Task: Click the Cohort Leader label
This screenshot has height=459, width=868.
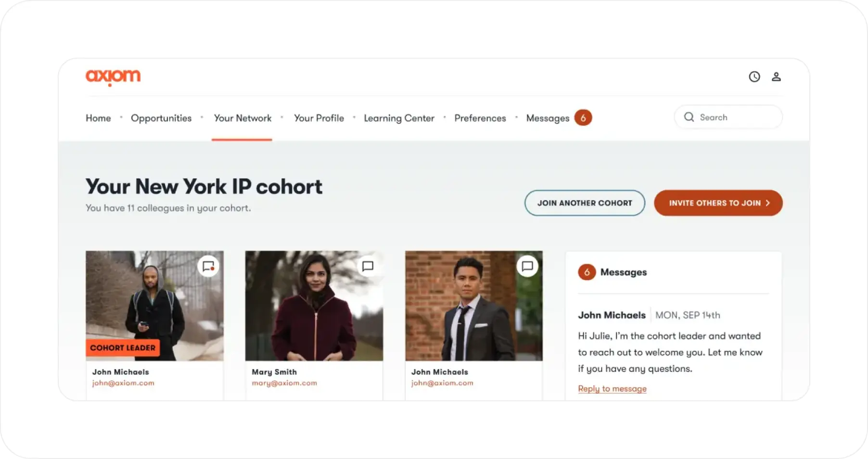Action: click(123, 348)
